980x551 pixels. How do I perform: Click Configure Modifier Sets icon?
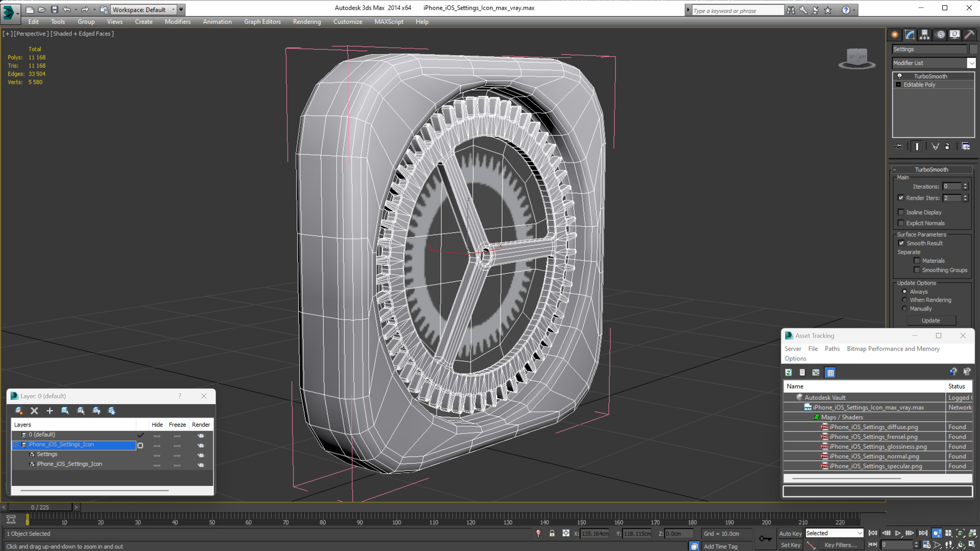click(966, 146)
